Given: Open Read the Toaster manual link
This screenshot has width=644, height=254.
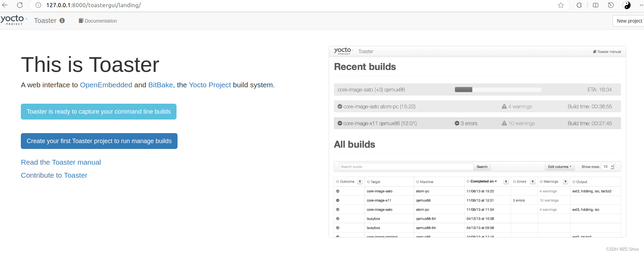Looking at the screenshot, I should (x=61, y=162).
